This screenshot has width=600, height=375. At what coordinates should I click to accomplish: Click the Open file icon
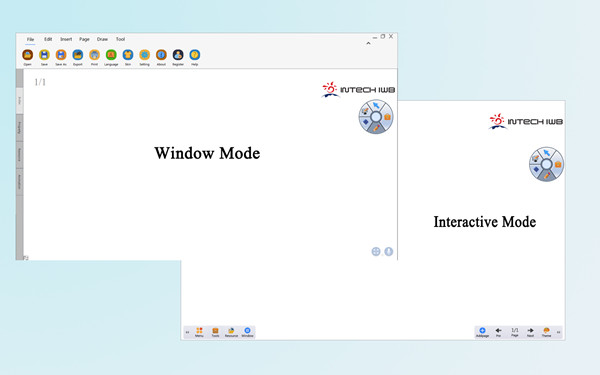pos(28,55)
